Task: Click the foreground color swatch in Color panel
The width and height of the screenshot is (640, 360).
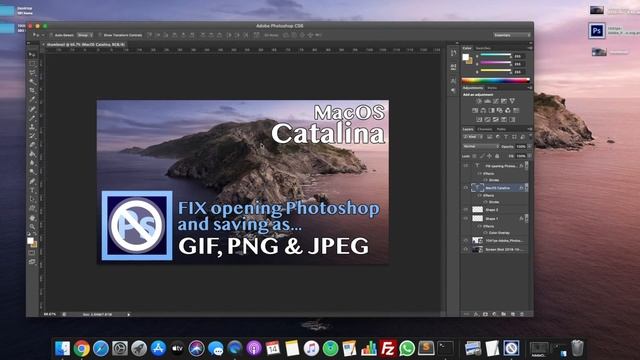Action: [465, 57]
